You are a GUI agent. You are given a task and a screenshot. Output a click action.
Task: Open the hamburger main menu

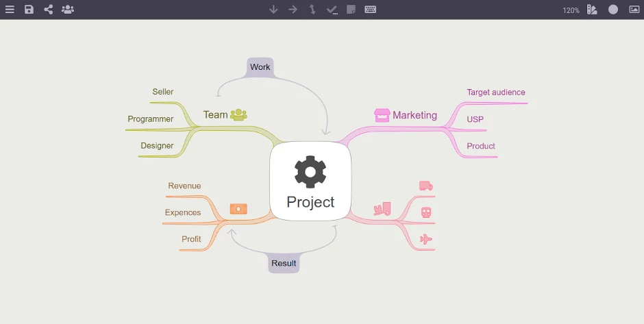tap(10, 10)
